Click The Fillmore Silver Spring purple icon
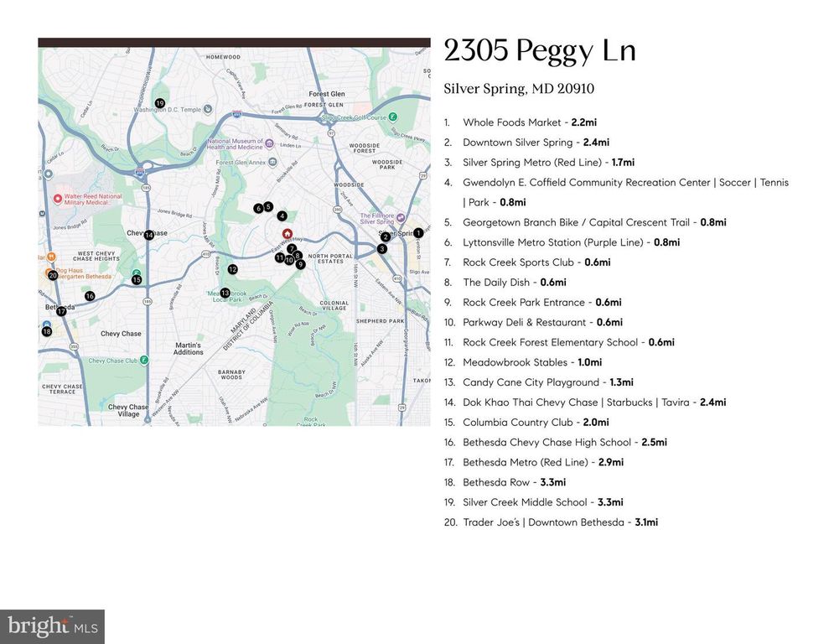Image resolution: width=834 pixels, height=644 pixels. point(401,218)
